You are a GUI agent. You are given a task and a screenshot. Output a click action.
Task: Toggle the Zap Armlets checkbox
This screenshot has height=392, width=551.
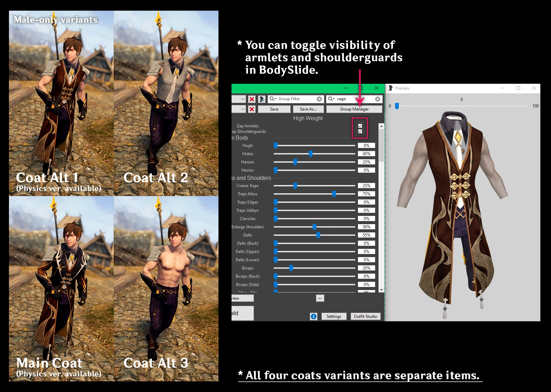(360, 126)
